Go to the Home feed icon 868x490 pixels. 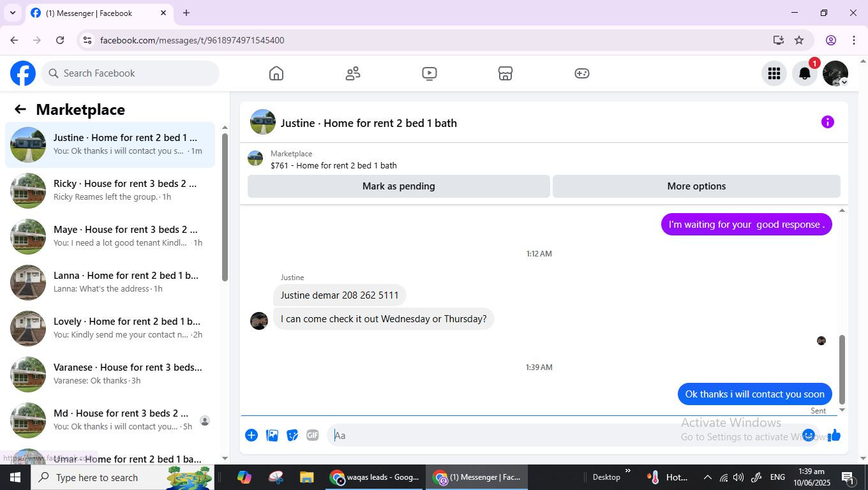(276, 73)
